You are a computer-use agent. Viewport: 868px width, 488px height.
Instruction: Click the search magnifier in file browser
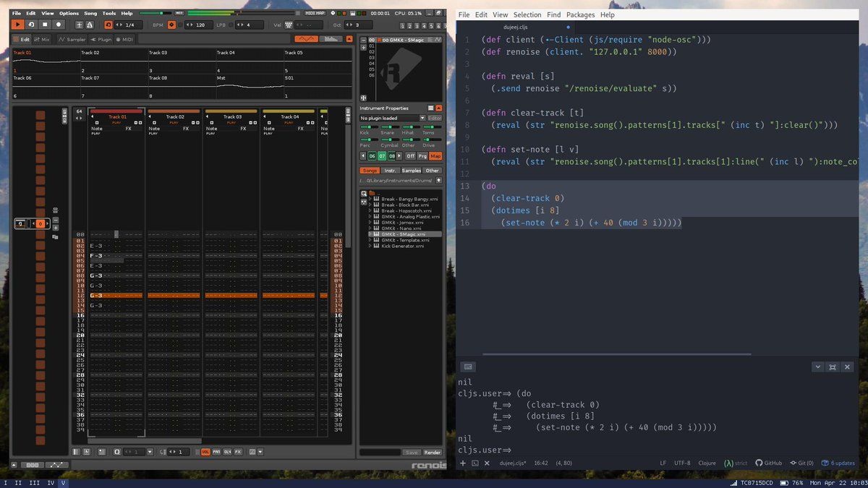coord(363,192)
